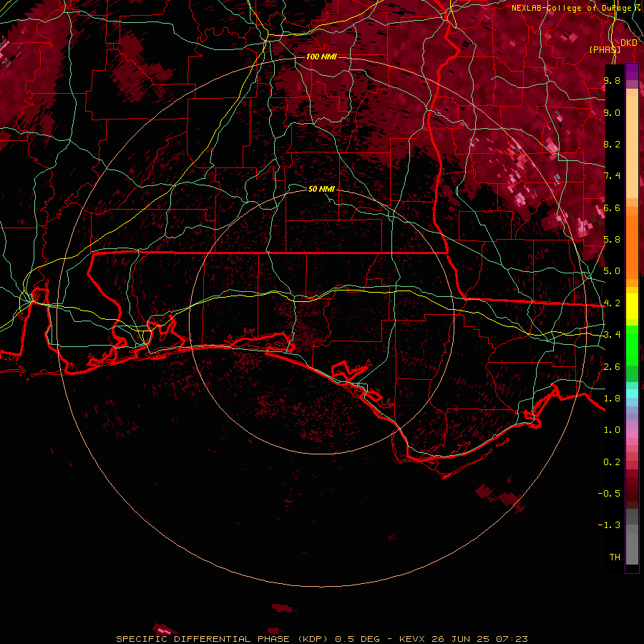Click the yellow color bar segment
This screenshot has width=644, height=644.
coord(632,306)
